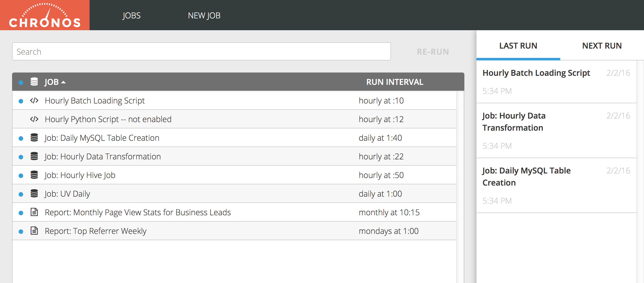Viewport: 644px width, 283px height.
Task: Click the Search input field
Action: click(x=201, y=52)
